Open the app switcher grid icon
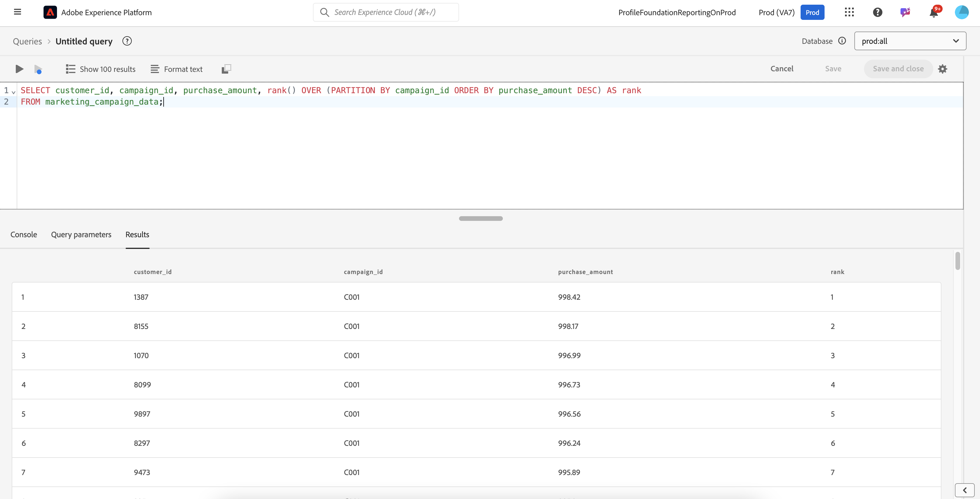The width and height of the screenshot is (980, 499). 849,12
